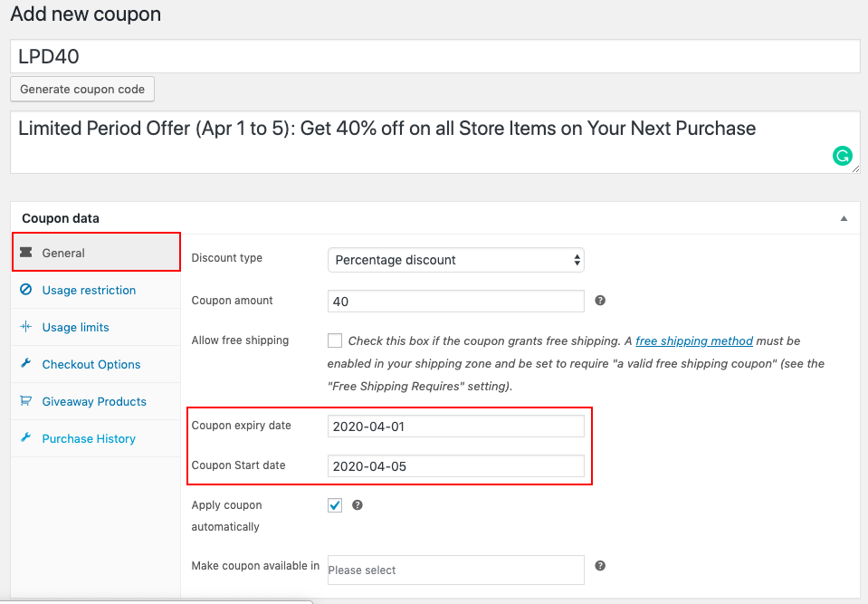Enable the Allow free shipping checkbox
This screenshot has height=604, width=868.
click(335, 341)
